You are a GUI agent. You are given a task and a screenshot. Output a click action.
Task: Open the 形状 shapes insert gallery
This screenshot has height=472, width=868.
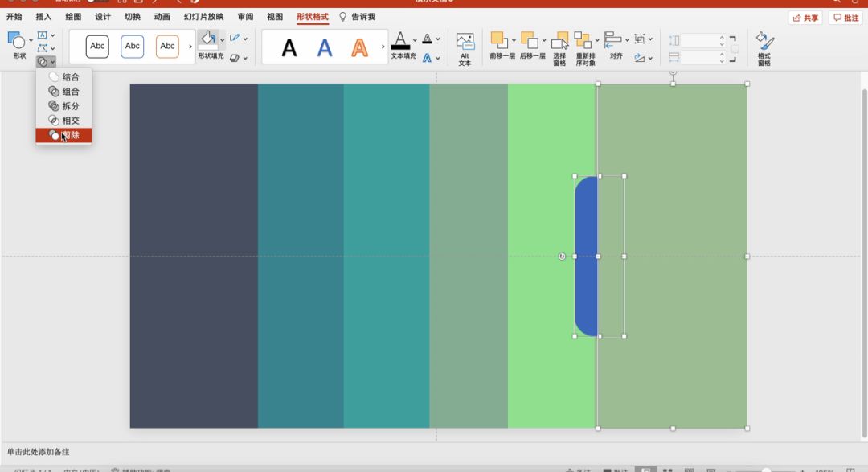(x=18, y=45)
